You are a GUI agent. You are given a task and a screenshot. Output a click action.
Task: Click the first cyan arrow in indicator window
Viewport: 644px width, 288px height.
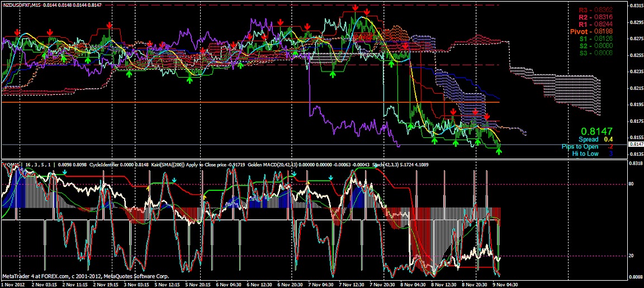click(x=65, y=172)
